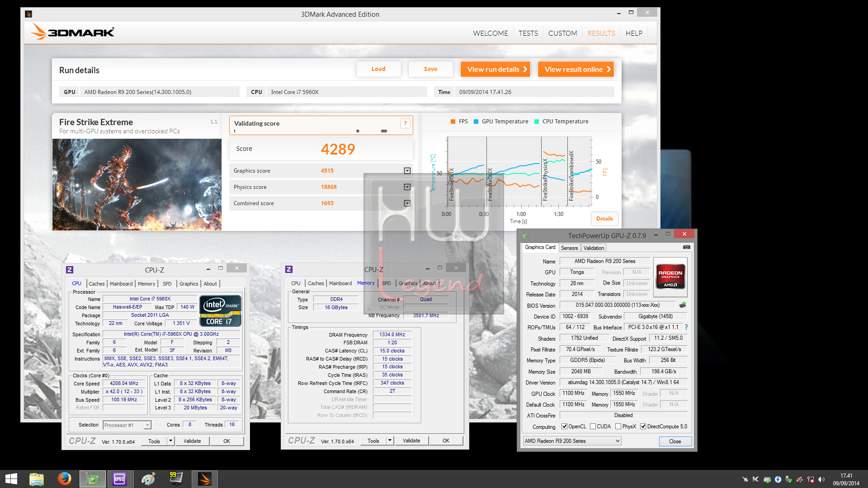This screenshot has width=868, height=488.
Task: Go to the WELCOME page in 3DMark
Action: pyautogui.click(x=491, y=33)
